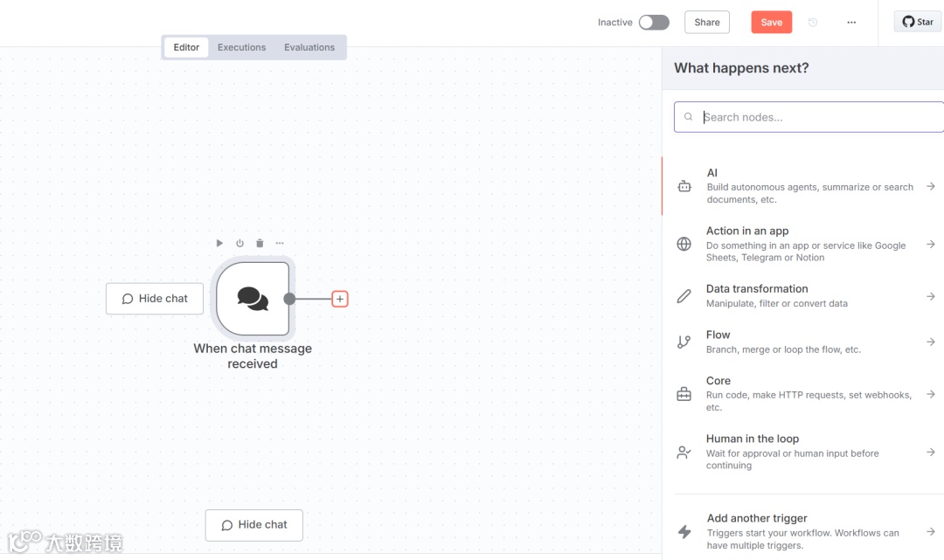Viewport: 944px width, 560px height.
Task: Click the workflow history icon
Action: (x=813, y=23)
